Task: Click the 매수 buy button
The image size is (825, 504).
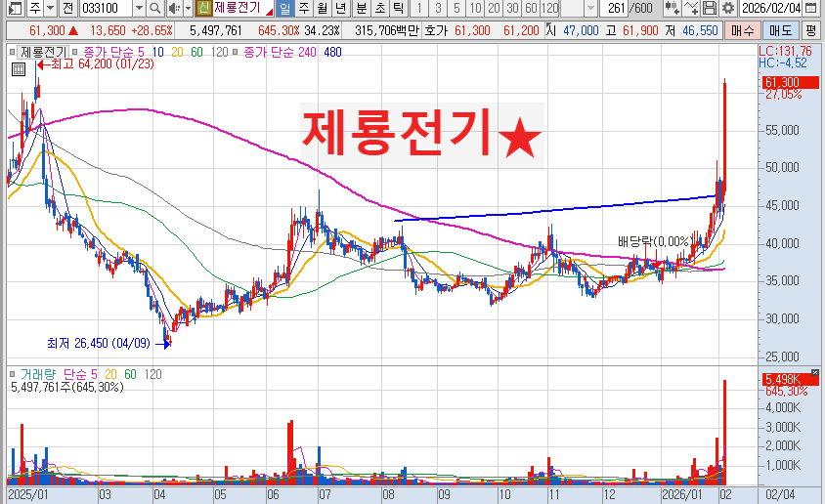Action: coord(742,30)
